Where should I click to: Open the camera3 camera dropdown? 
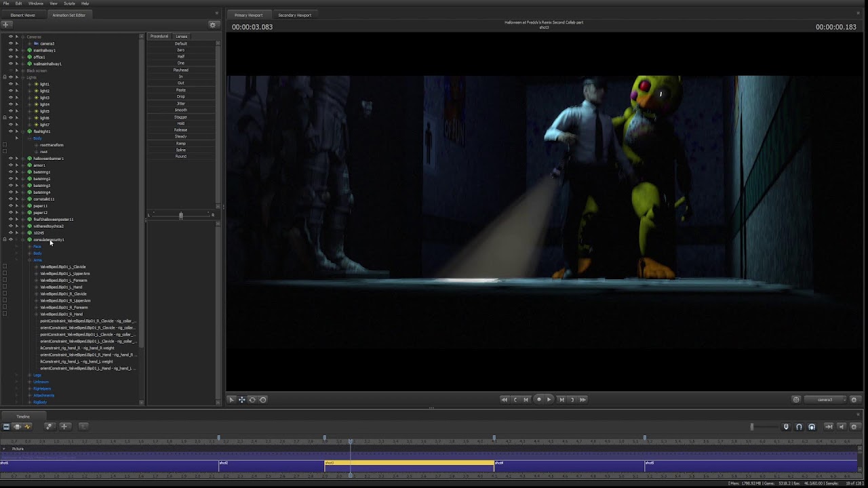pyautogui.click(x=825, y=399)
